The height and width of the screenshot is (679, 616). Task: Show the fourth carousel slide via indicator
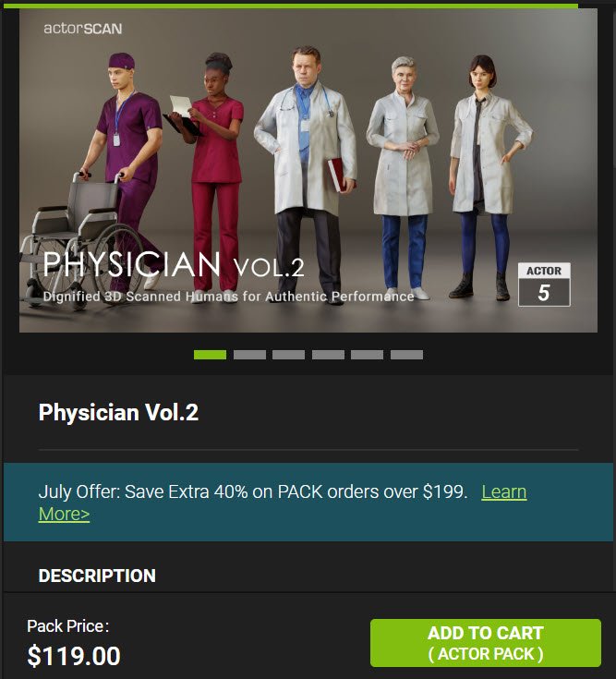point(328,355)
